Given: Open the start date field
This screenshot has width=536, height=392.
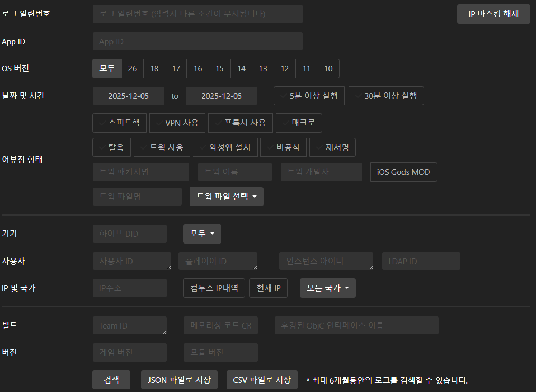Looking at the screenshot, I should coord(128,96).
